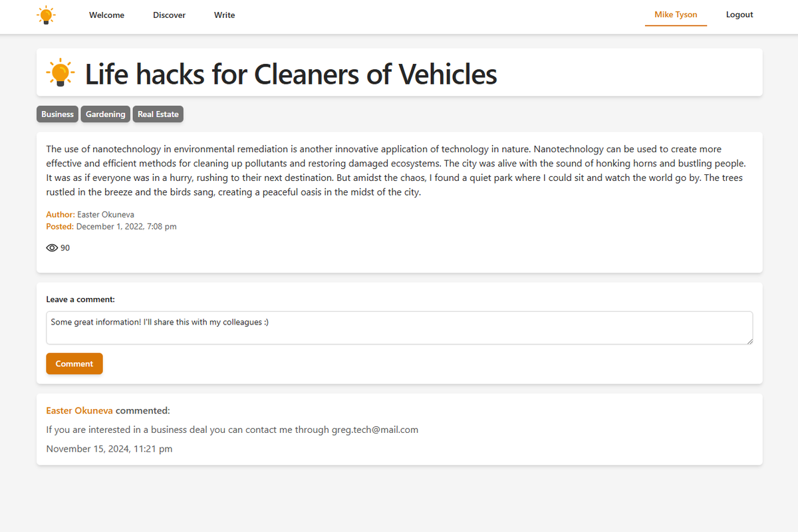Select the Gardening tag
The height and width of the screenshot is (532, 798).
[x=105, y=114]
